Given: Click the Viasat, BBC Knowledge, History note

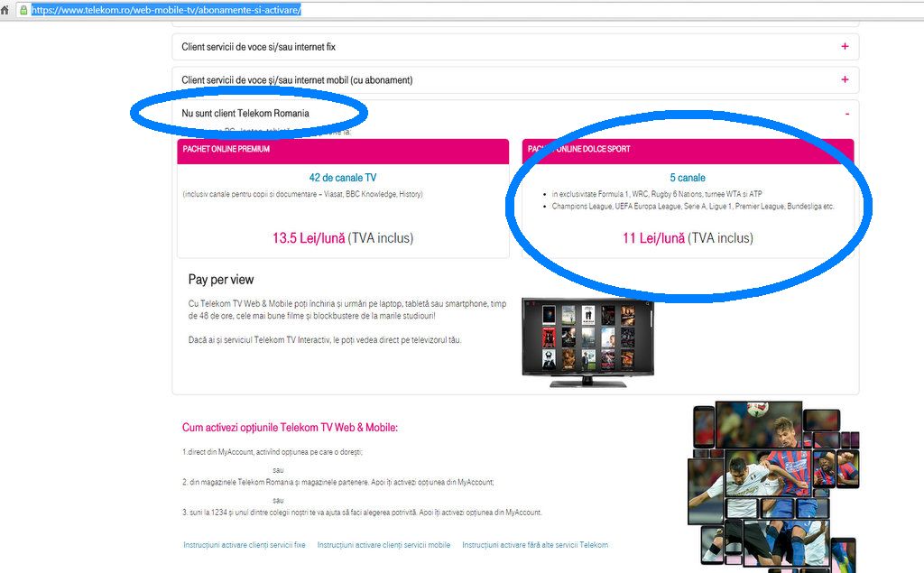Looking at the screenshot, I should click(303, 194).
